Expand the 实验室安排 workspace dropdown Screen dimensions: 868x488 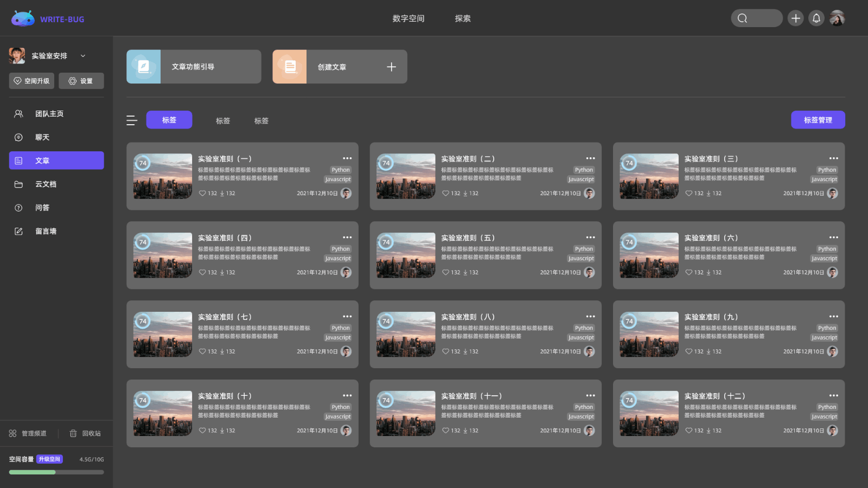83,56
